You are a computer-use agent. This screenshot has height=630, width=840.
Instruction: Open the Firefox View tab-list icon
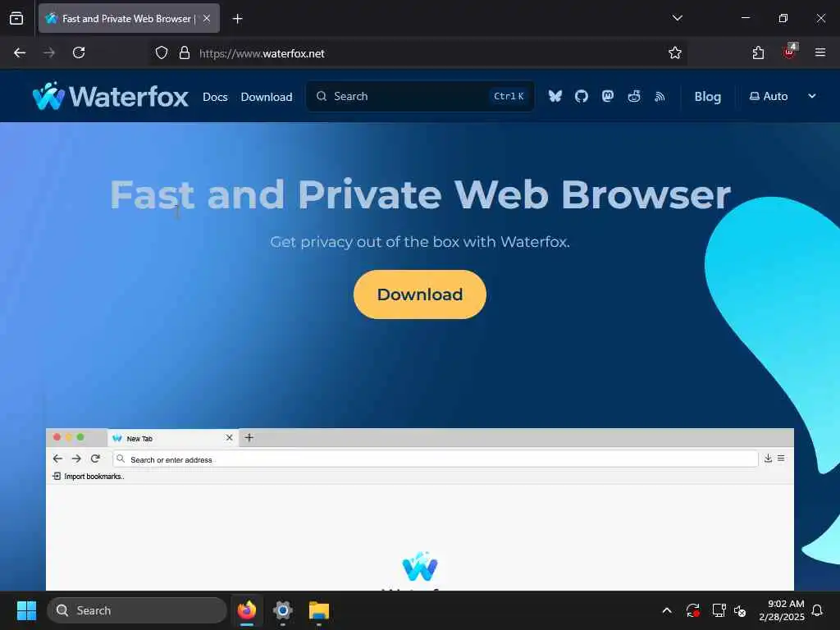coord(16,18)
